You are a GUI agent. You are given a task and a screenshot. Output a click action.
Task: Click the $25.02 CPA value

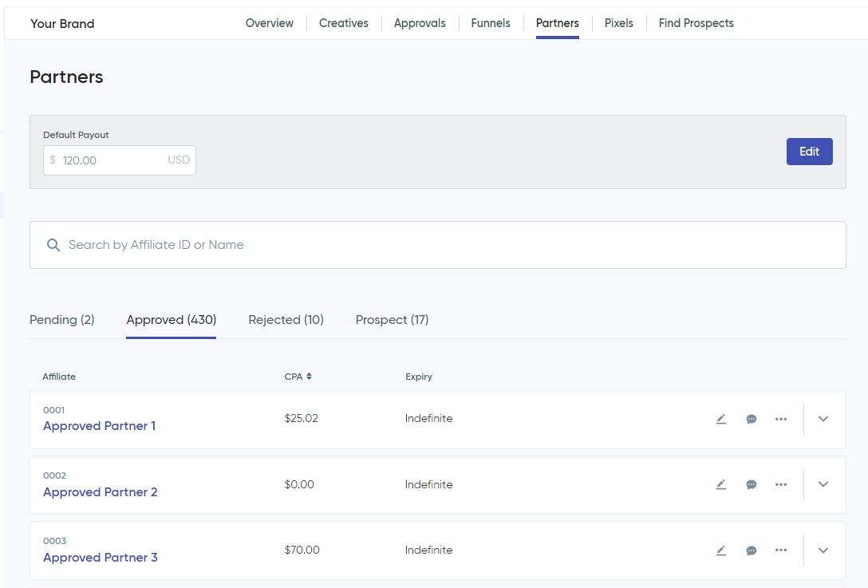[301, 419]
